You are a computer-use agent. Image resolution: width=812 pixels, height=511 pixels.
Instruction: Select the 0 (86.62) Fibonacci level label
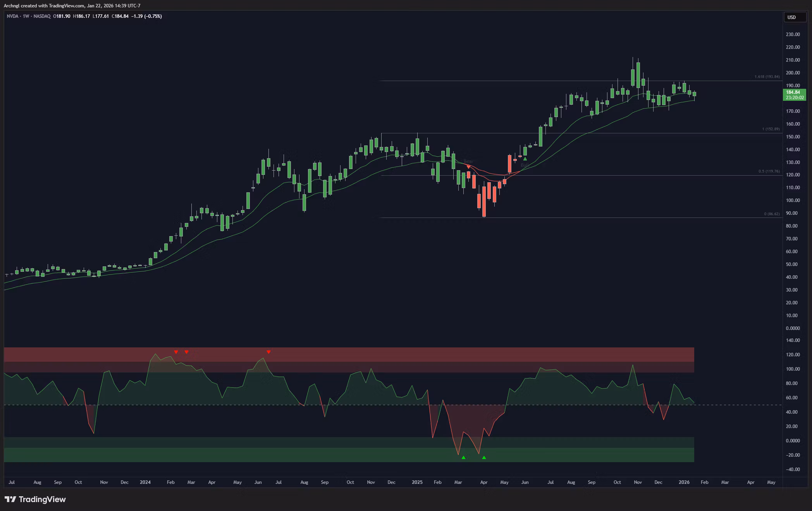(x=772, y=214)
